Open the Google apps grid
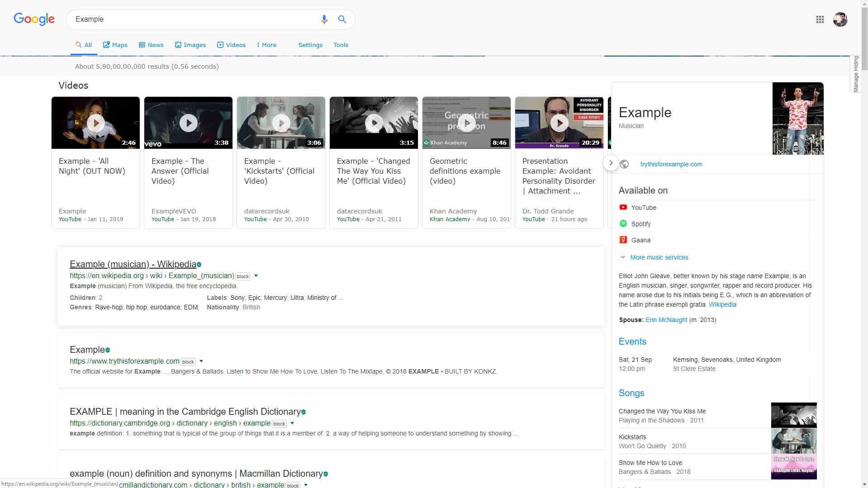The height and width of the screenshot is (488, 868). 820,19
